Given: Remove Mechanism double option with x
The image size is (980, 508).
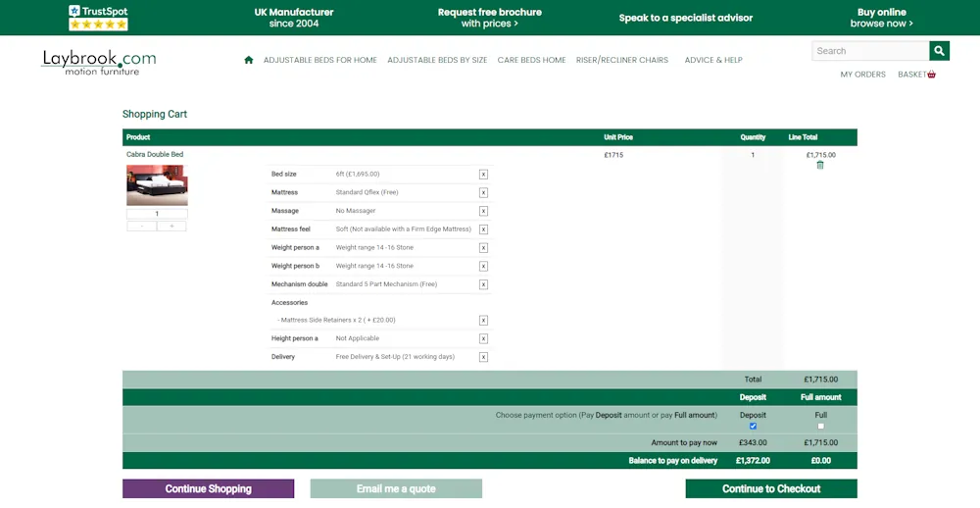Looking at the screenshot, I should pyautogui.click(x=483, y=284).
